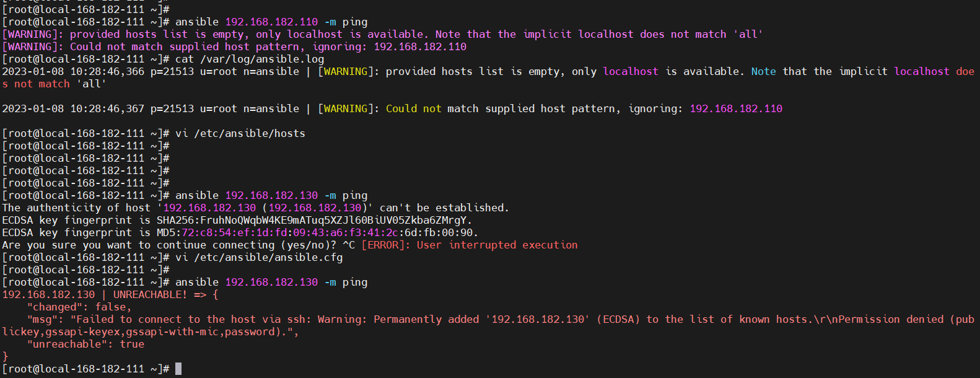The image size is (980, 378).
Task: Click the 'authenticity of host' warning line
Action: click(255, 208)
